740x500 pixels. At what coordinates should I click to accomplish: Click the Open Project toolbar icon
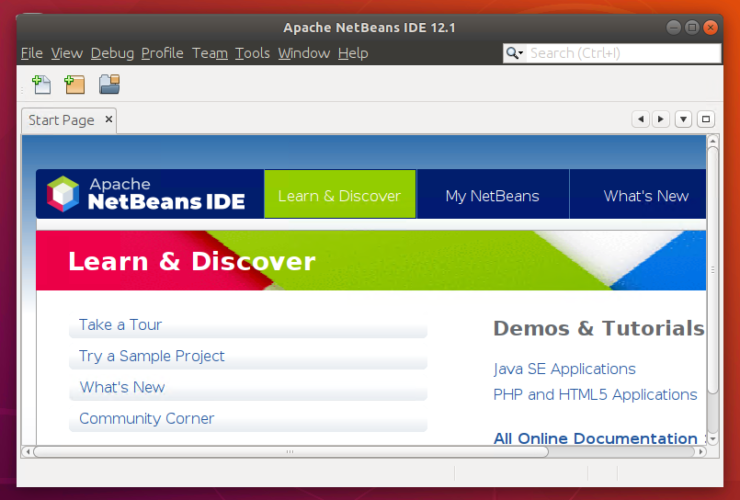[x=109, y=85]
